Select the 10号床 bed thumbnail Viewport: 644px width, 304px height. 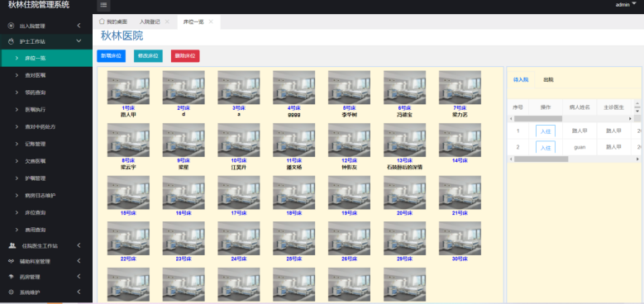pyautogui.click(x=239, y=140)
